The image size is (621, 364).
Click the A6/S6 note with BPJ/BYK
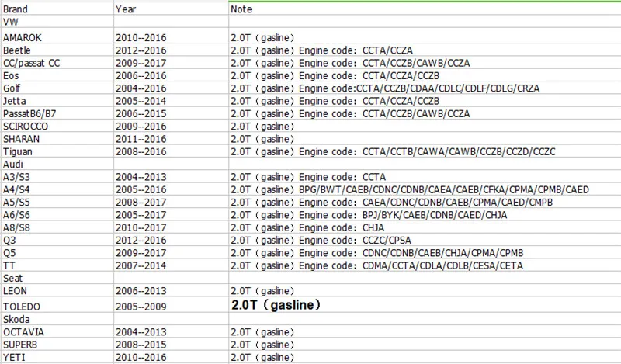coord(425,215)
